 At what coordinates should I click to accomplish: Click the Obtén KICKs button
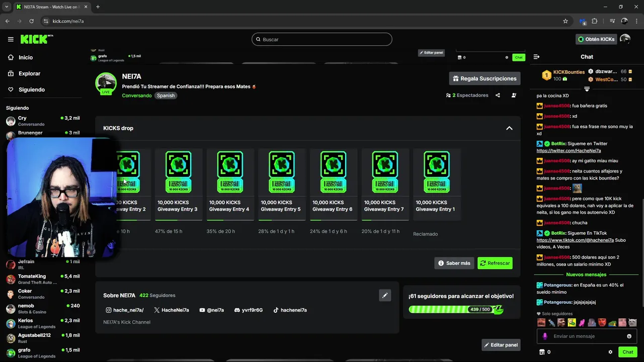click(x=596, y=39)
